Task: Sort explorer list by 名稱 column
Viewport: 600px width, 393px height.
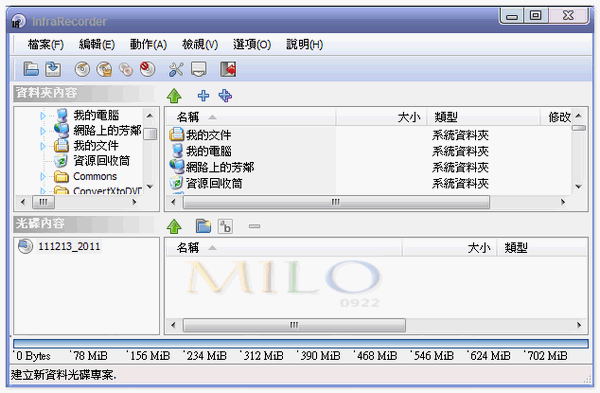Action: [x=251, y=117]
